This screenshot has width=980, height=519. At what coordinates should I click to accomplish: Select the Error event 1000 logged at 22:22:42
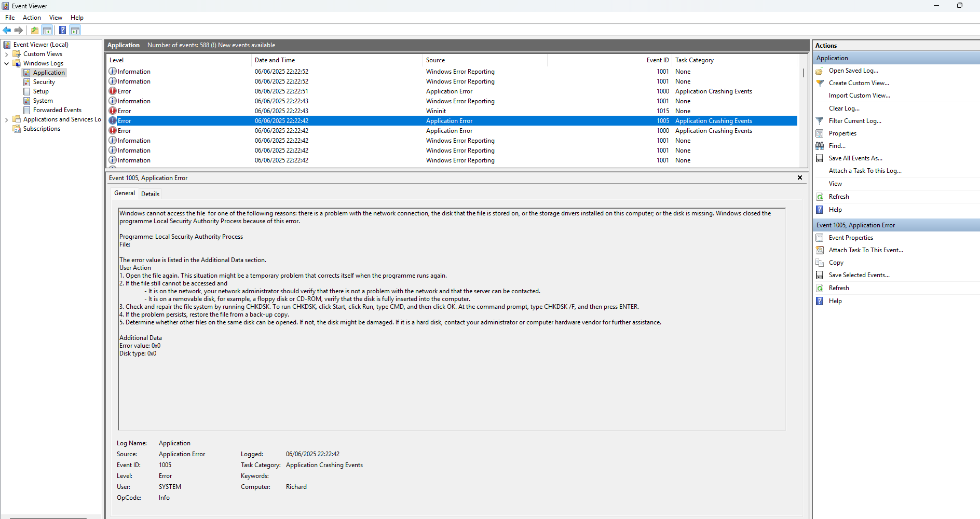point(452,131)
